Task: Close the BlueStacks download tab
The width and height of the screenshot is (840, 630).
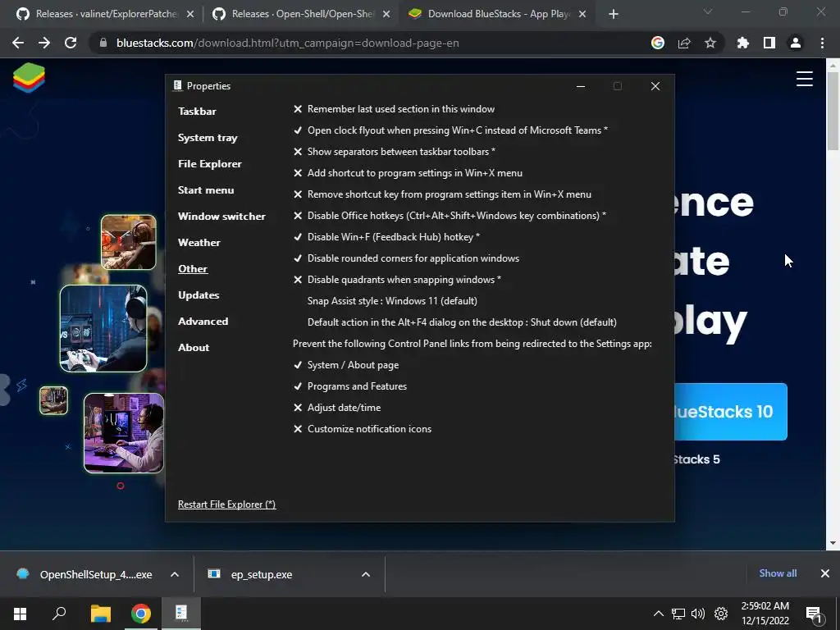Action: [x=583, y=14]
